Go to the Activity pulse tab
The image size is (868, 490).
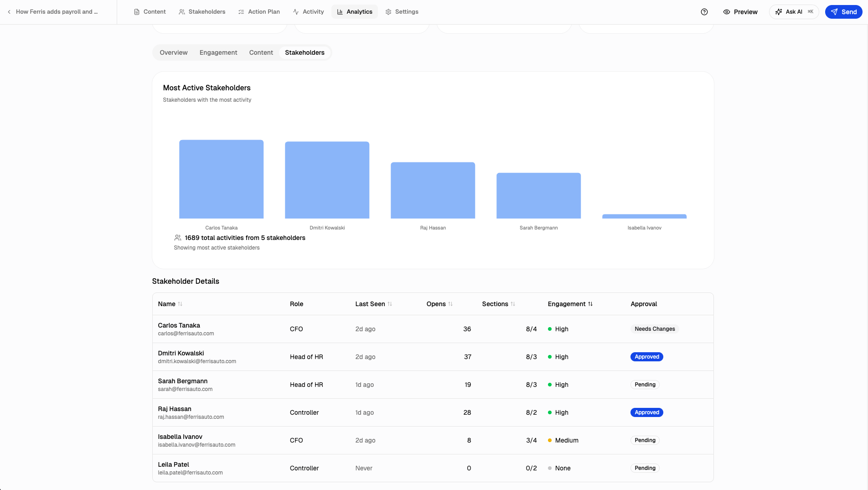(308, 12)
